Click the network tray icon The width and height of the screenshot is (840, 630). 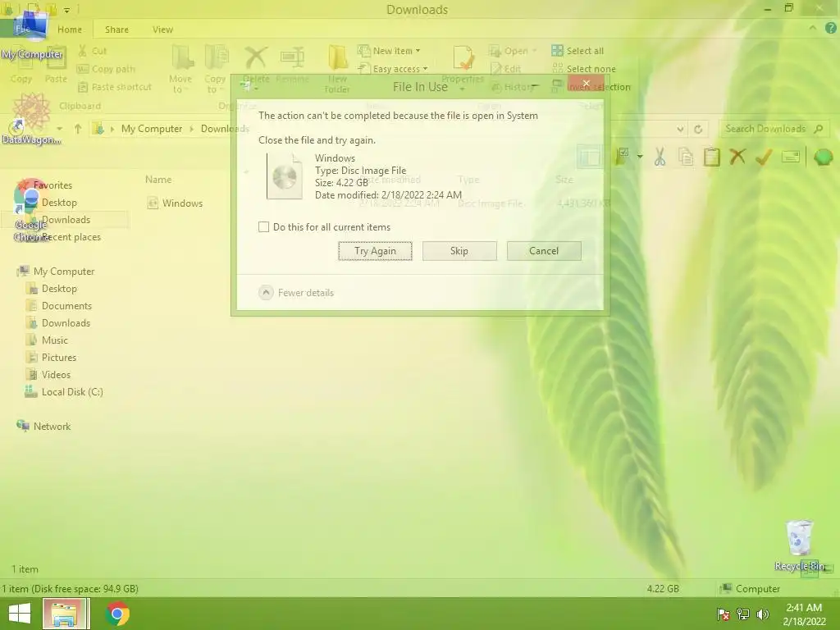[743, 614]
